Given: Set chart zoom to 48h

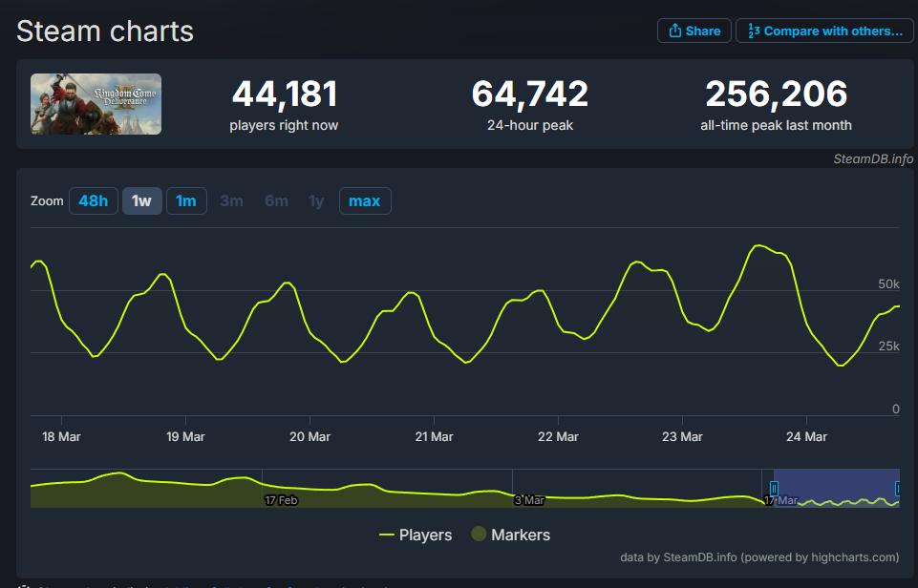Looking at the screenshot, I should click(94, 200).
